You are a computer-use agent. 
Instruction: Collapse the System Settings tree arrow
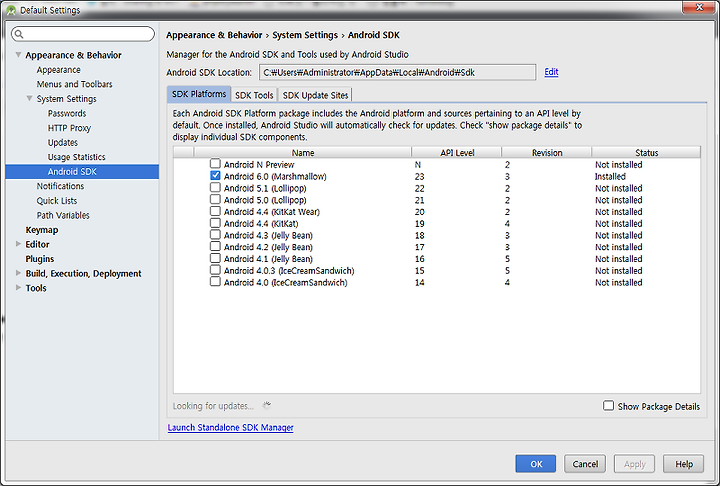[29, 98]
